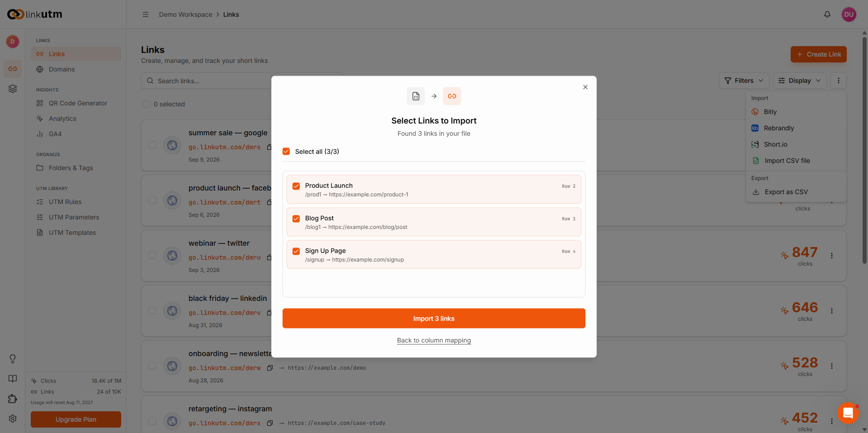Open the notifications bell
Image resolution: width=868 pixels, height=433 pixels.
(827, 14)
